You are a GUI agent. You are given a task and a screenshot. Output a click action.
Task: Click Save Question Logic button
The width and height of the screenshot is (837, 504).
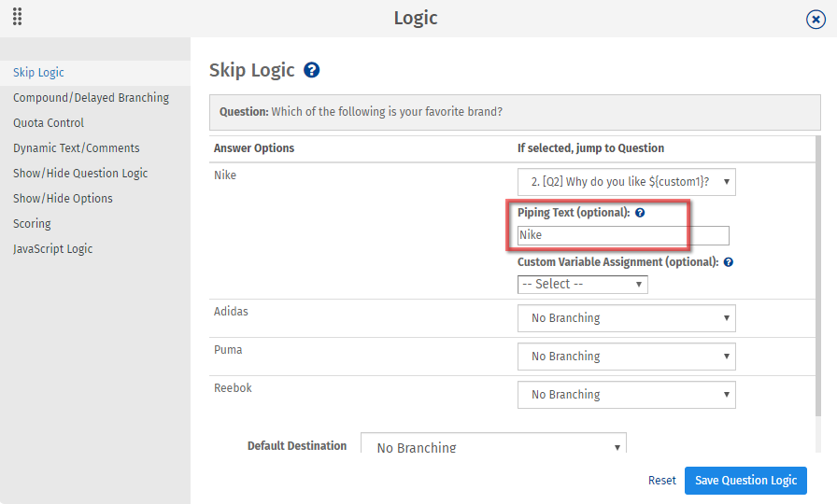point(745,481)
